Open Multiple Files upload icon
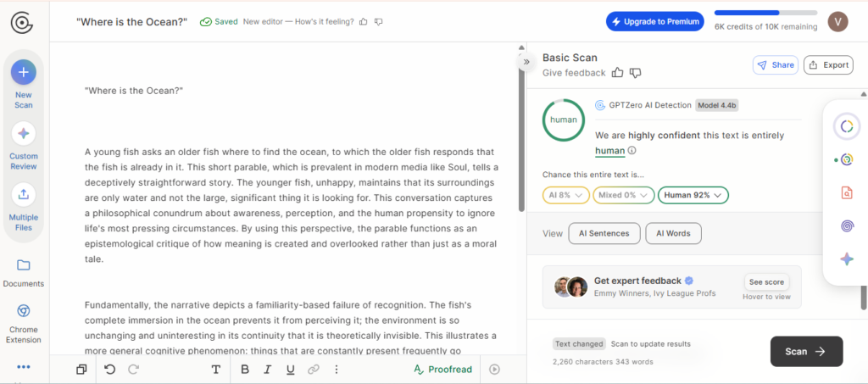This screenshot has height=384, width=868. tap(23, 194)
